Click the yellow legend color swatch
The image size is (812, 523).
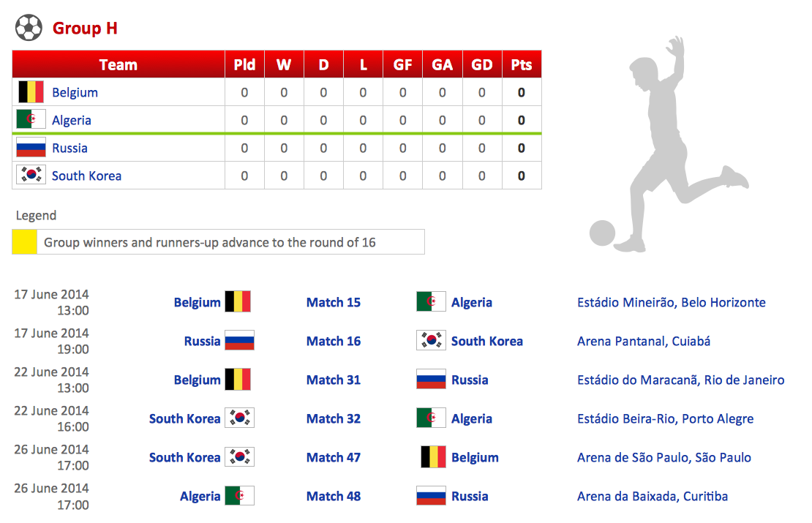pyautogui.click(x=25, y=242)
